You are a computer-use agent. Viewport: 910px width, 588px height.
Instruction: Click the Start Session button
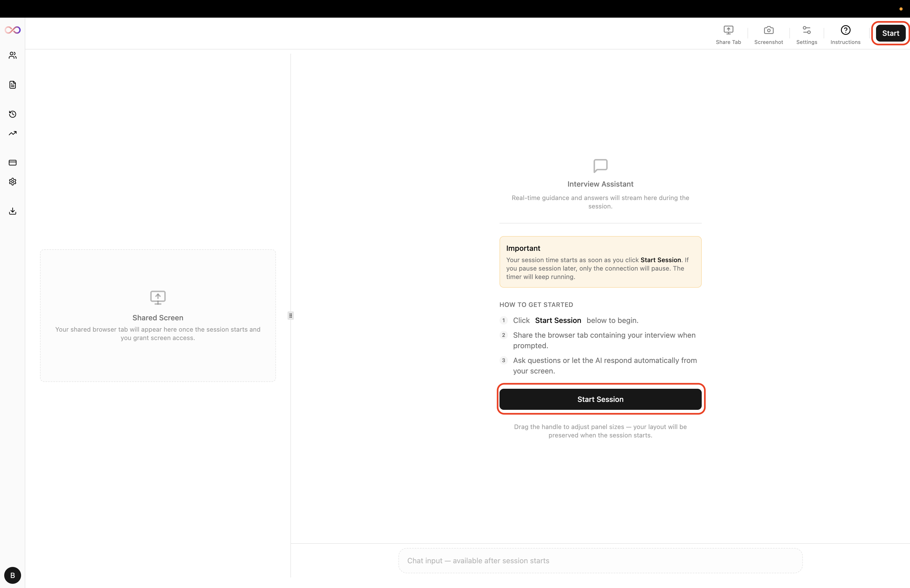[600, 399]
